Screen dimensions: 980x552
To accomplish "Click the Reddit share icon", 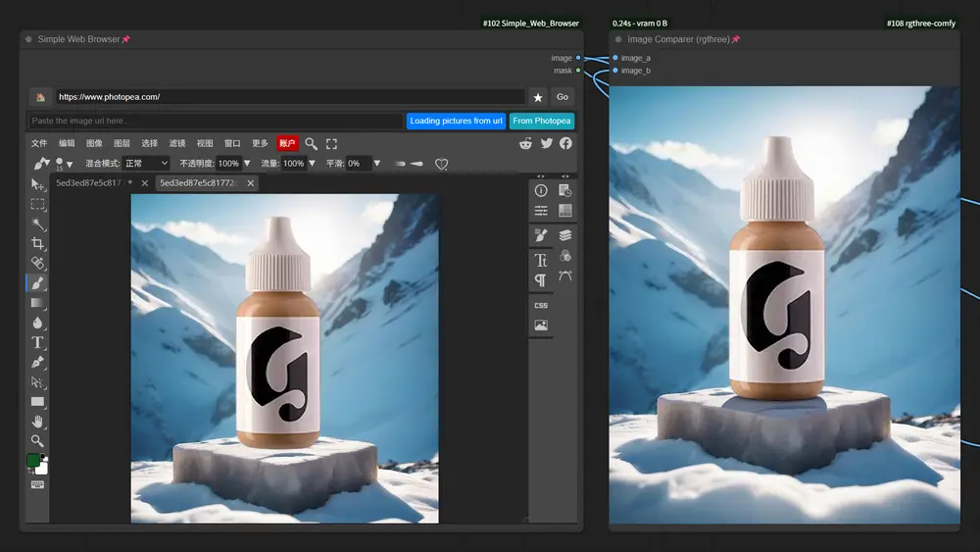I will pos(526,144).
